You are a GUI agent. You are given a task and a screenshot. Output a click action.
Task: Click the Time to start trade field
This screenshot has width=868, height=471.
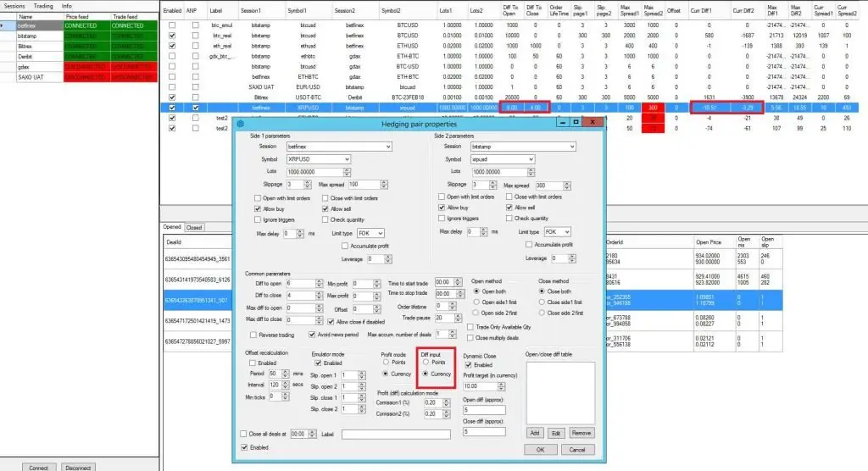(444, 282)
